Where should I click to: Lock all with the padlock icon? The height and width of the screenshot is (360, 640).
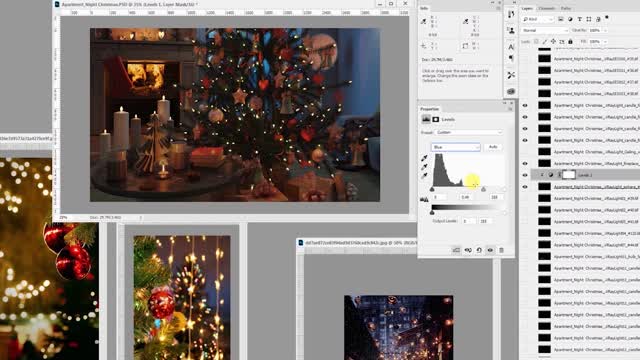point(570,42)
